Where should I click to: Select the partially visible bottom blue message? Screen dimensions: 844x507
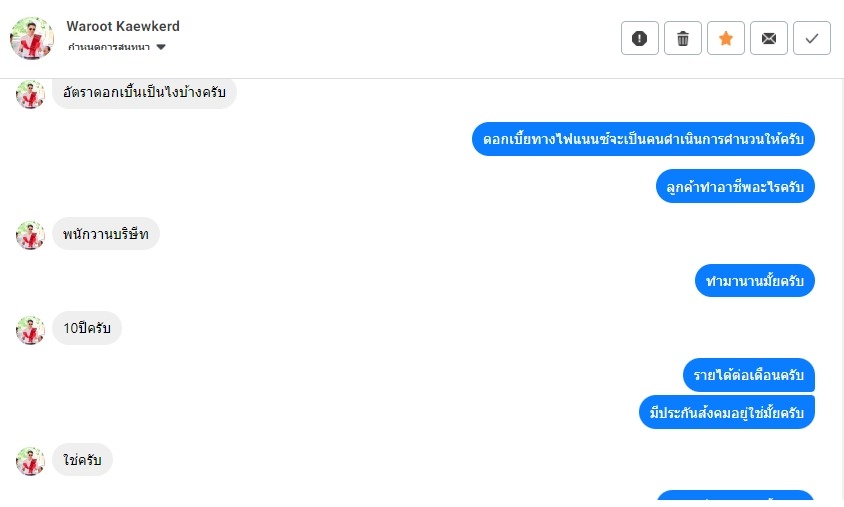pos(735,495)
